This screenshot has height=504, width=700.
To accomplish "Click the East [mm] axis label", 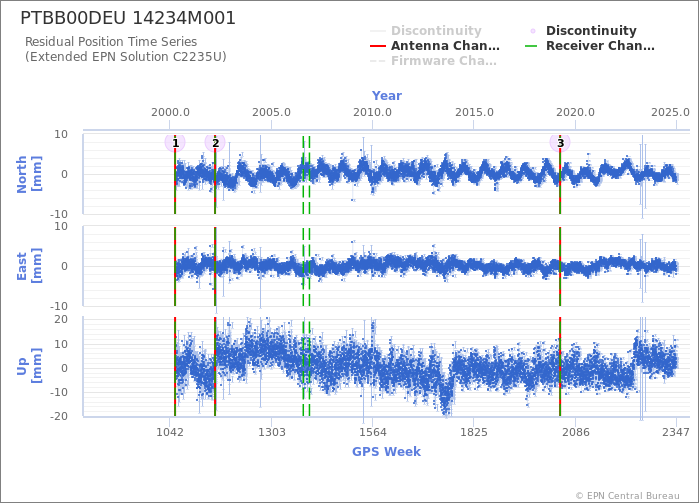I will (29, 266).
